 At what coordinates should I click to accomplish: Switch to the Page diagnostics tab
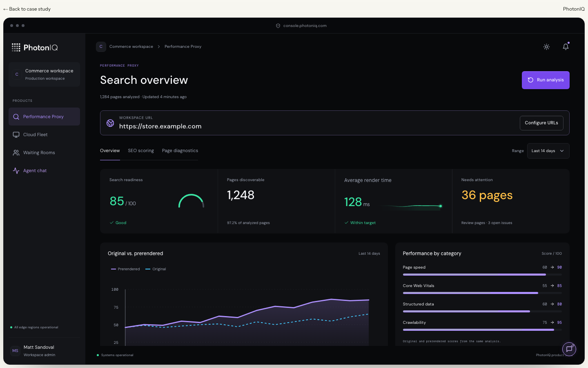[x=180, y=151]
